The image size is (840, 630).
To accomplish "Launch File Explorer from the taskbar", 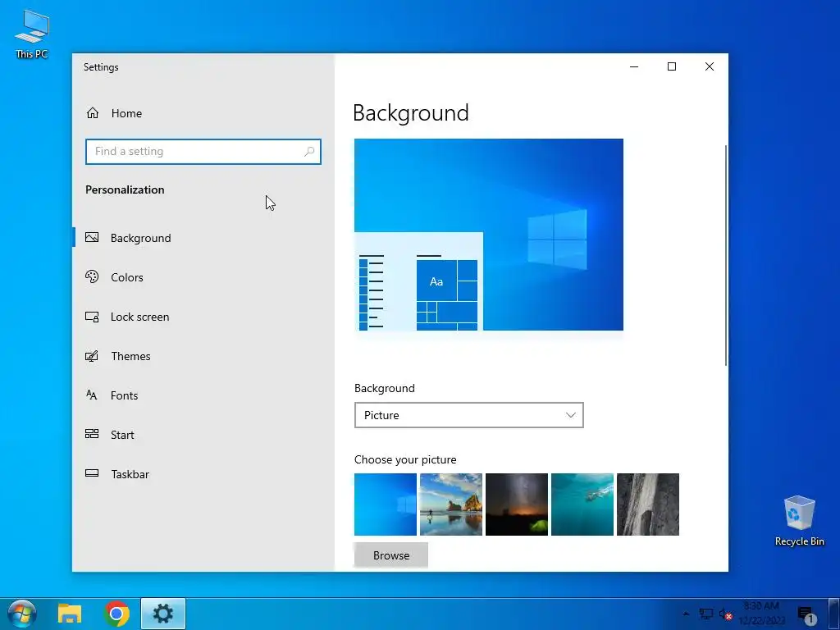I will pyautogui.click(x=70, y=614).
